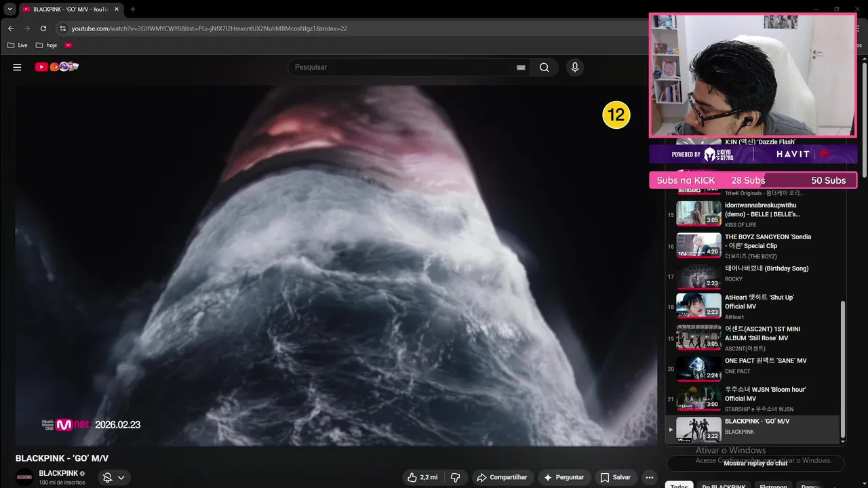Viewport: 868px width, 488px height.
Task: Close the BLACKPINK 'GO' M/V tab
Action: (117, 9)
